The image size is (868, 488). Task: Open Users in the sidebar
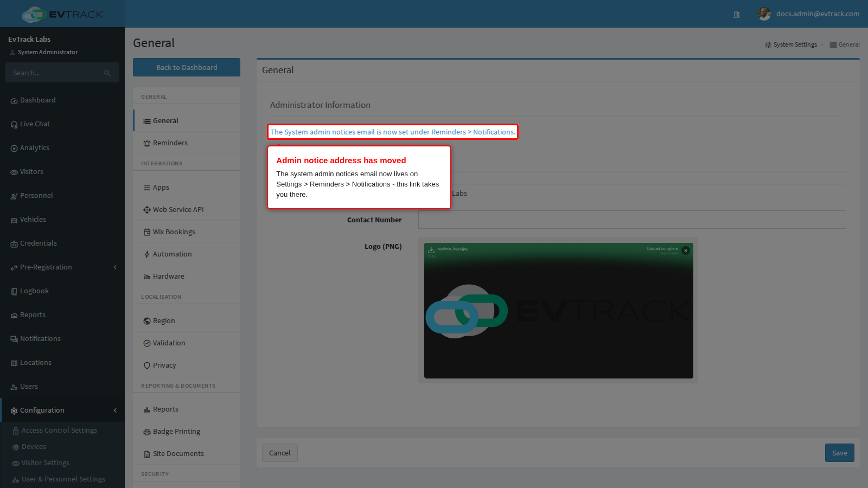tap(62, 387)
